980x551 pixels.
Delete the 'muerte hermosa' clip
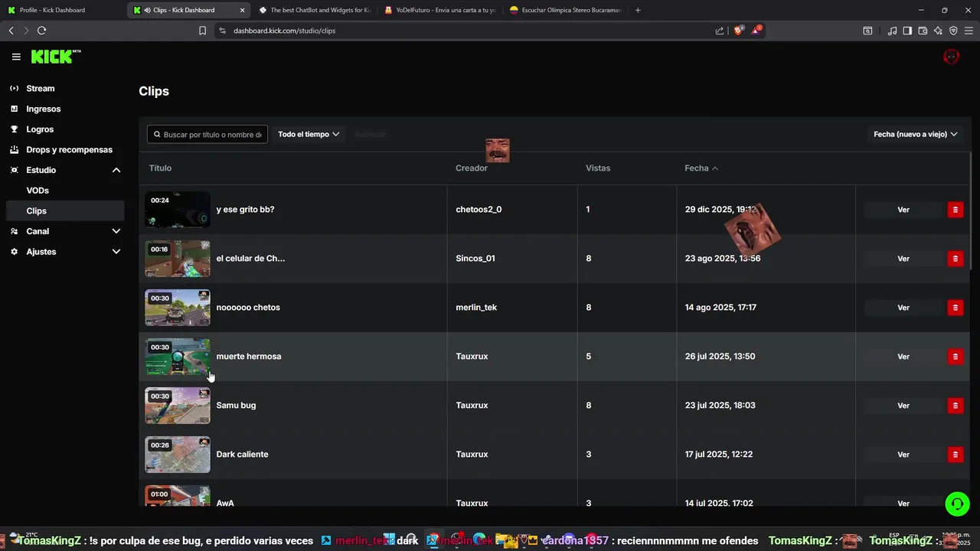955,357
